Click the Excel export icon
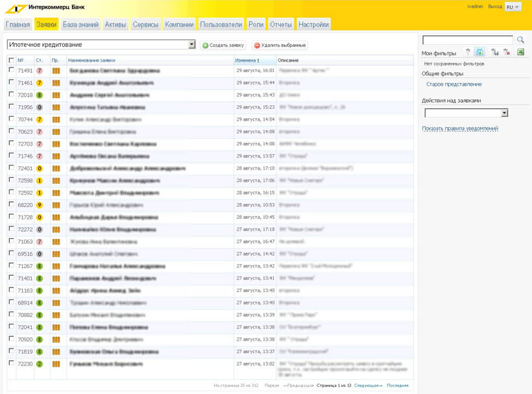The image size is (532, 394). (x=520, y=53)
